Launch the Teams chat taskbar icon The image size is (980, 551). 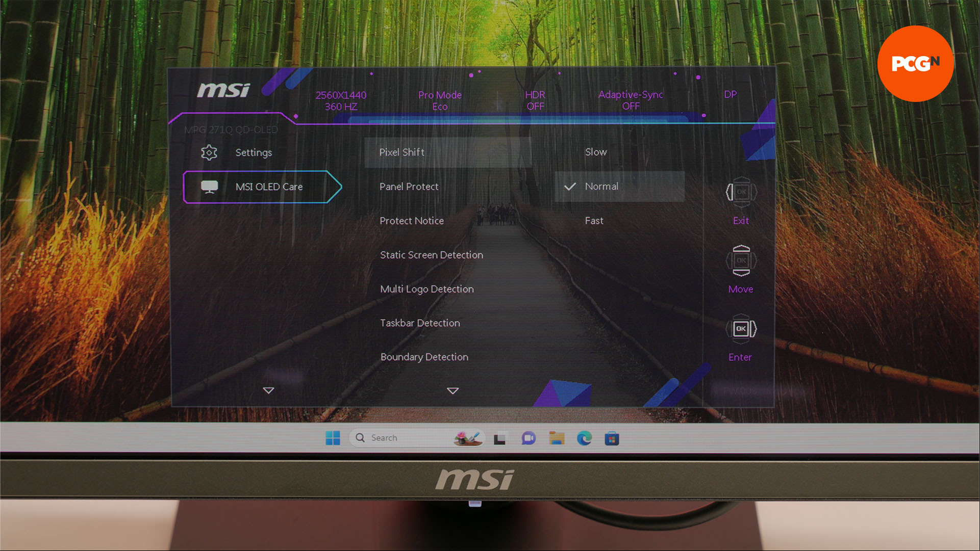point(529,438)
